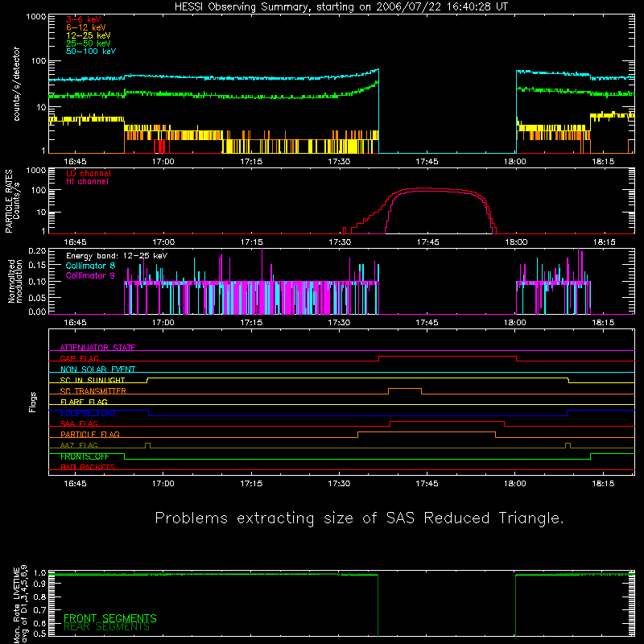Click the ATTENUATOR_STATE flag label
This screenshot has width=644, height=644.
click(97, 348)
